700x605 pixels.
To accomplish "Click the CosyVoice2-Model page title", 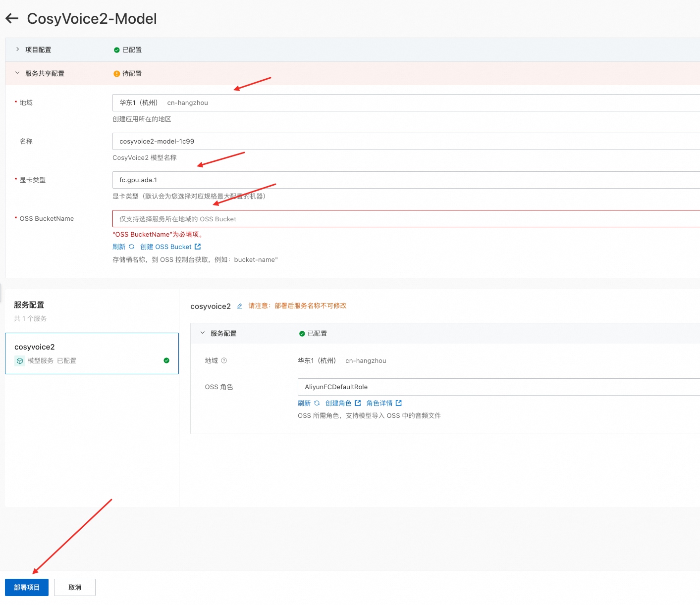I will pos(92,19).
